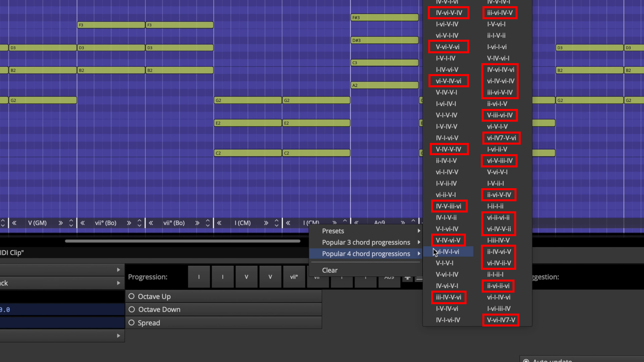Click previous chord arrow for first vii° (Bo)
The width and height of the screenshot is (644, 362).
tap(83, 223)
